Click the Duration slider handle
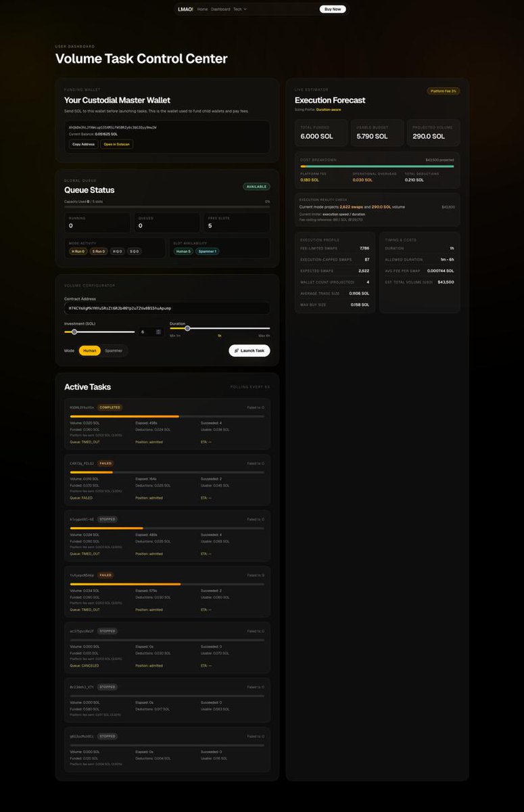The width and height of the screenshot is (524, 812). pos(187,328)
